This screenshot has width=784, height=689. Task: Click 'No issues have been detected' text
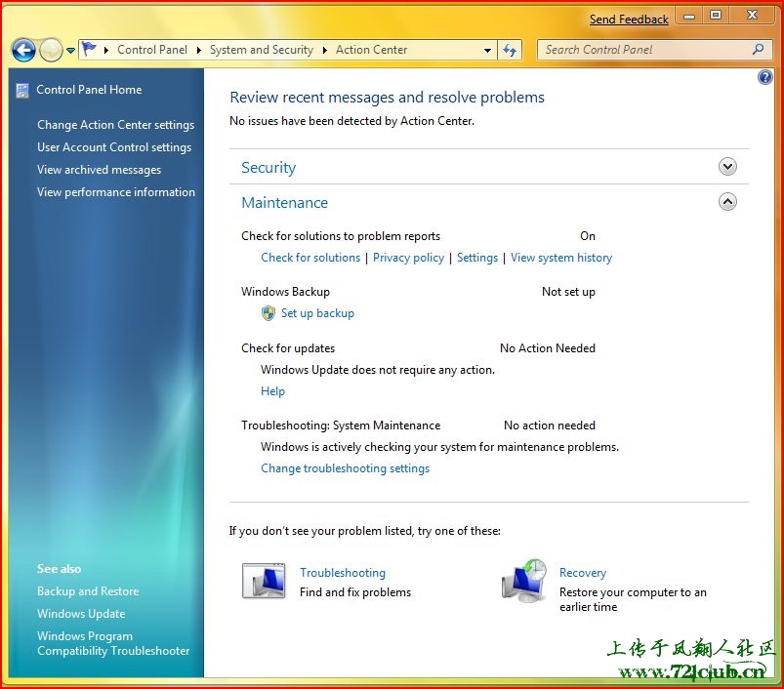(x=352, y=121)
